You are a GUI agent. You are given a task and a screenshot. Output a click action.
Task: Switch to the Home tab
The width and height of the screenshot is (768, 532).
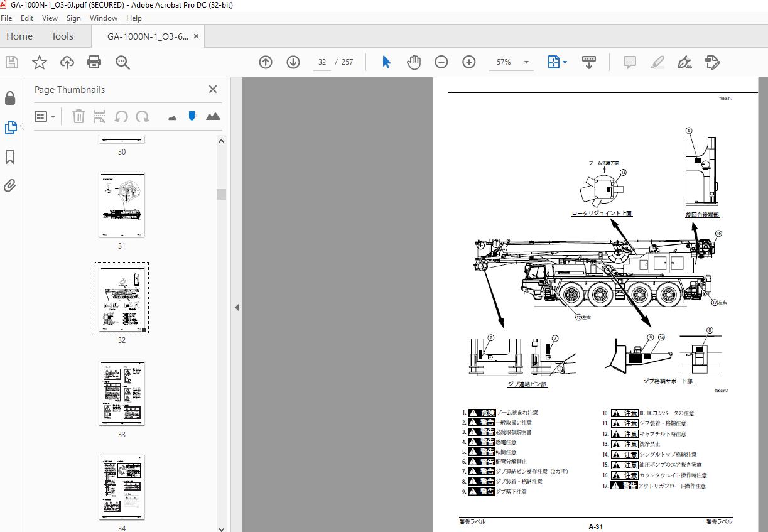tap(19, 36)
